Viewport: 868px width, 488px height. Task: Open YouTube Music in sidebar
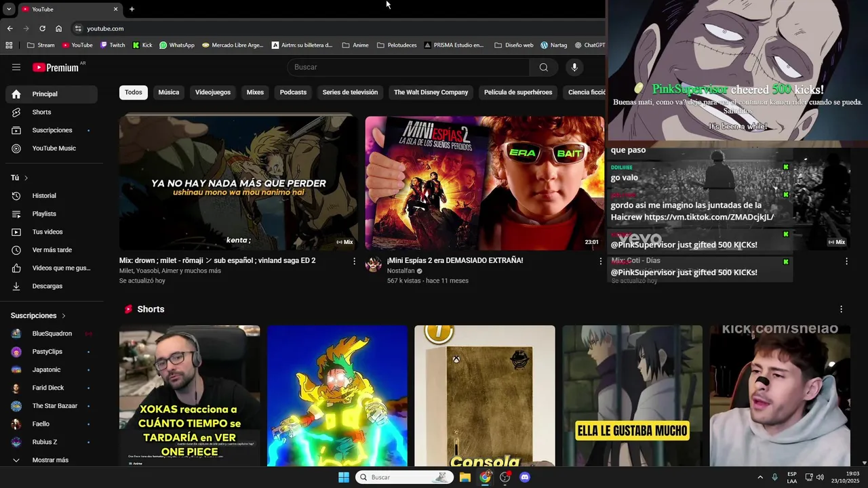(52, 148)
